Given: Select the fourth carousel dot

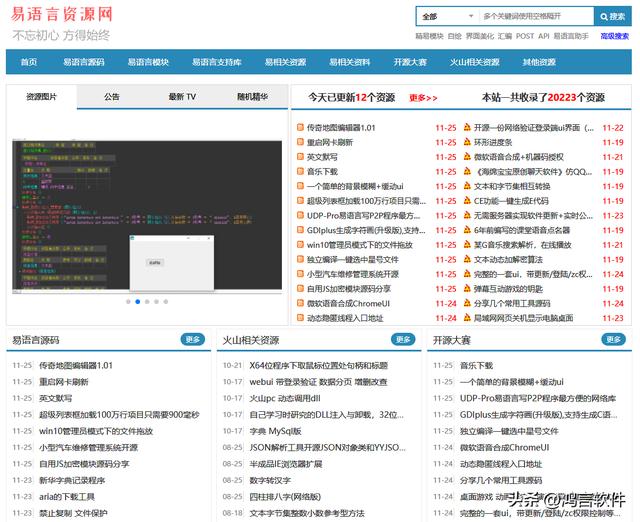Looking at the screenshot, I should tap(156, 302).
